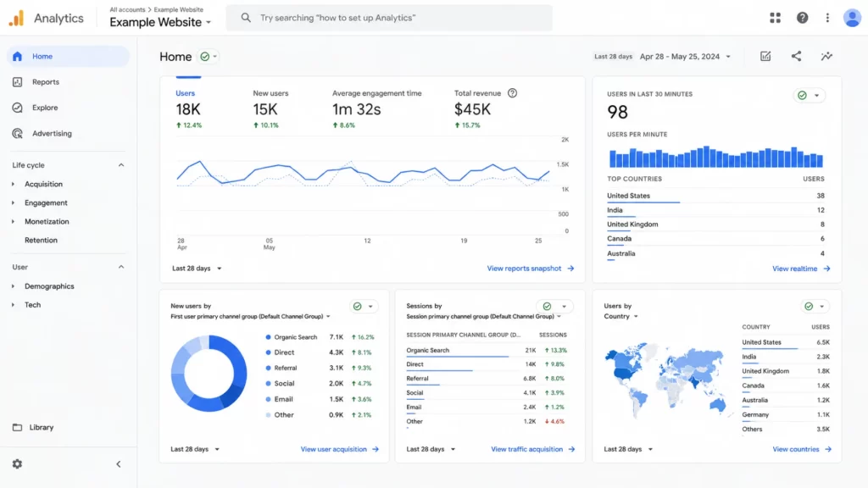
Task: Click Other legend light color dot
Action: (269, 415)
